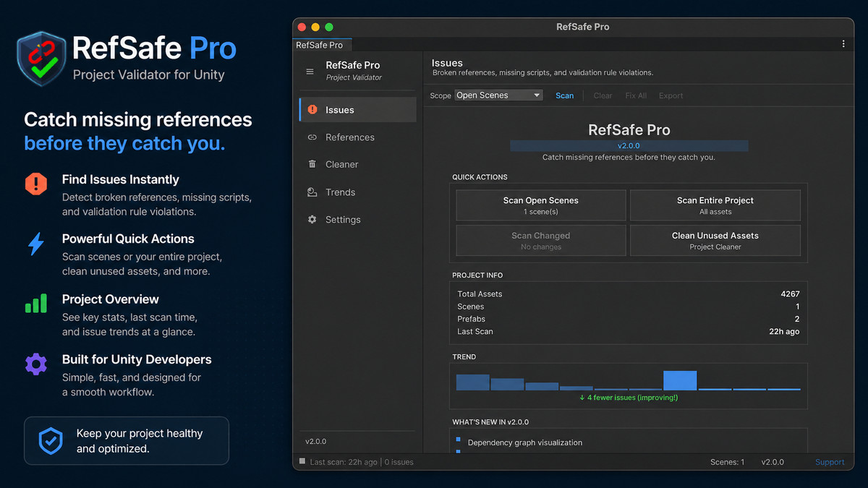This screenshot has width=868, height=488.
Task: Click 'Dependency graph visualization' list item
Action: tap(525, 442)
